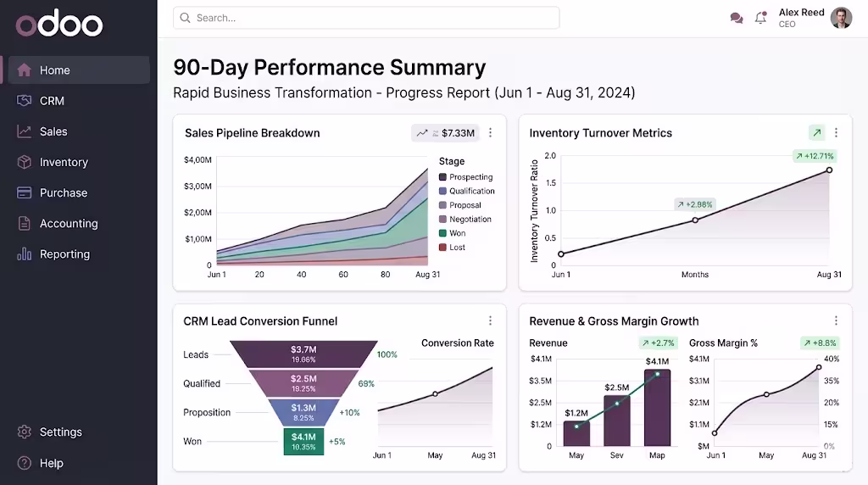This screenshot has height=485, width=868.
Task: Click the Home house icon
Action: pyautogui.click(x=24, y=70)
